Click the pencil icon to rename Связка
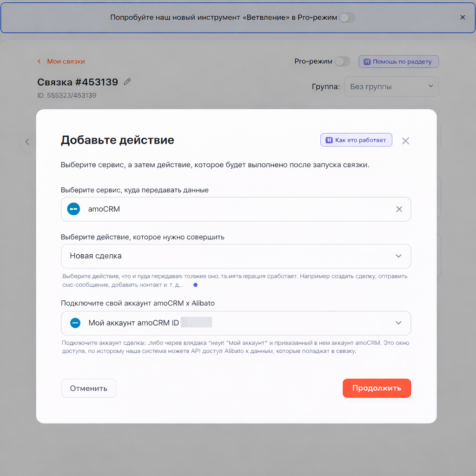 [x=127, y=82]
